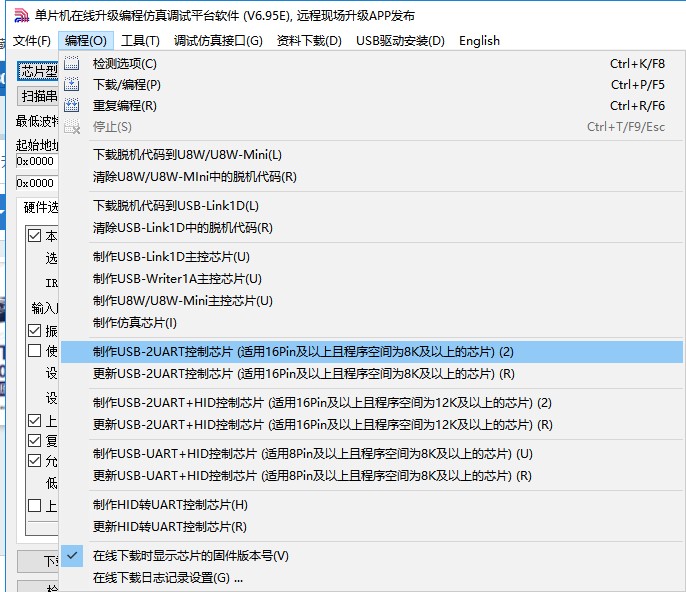
Task: Open the 文件(F) menu
Action: click(32, 41)
